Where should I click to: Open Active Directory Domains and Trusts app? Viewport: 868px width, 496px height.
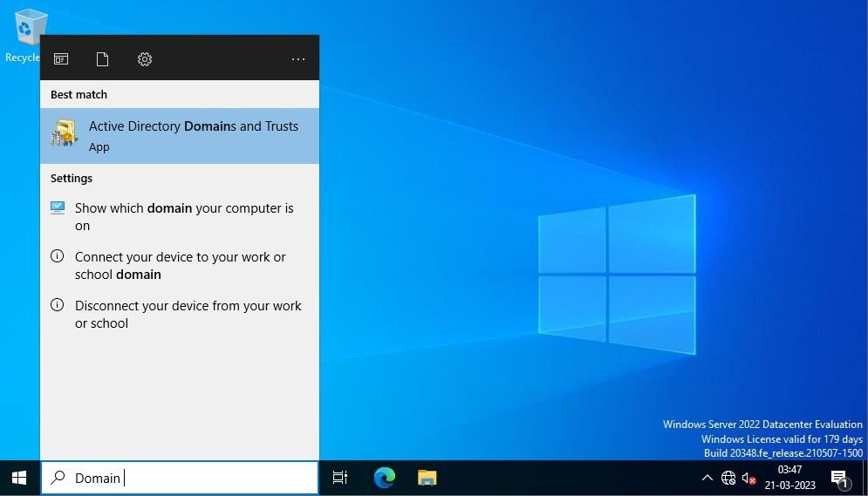pos(180,135)
